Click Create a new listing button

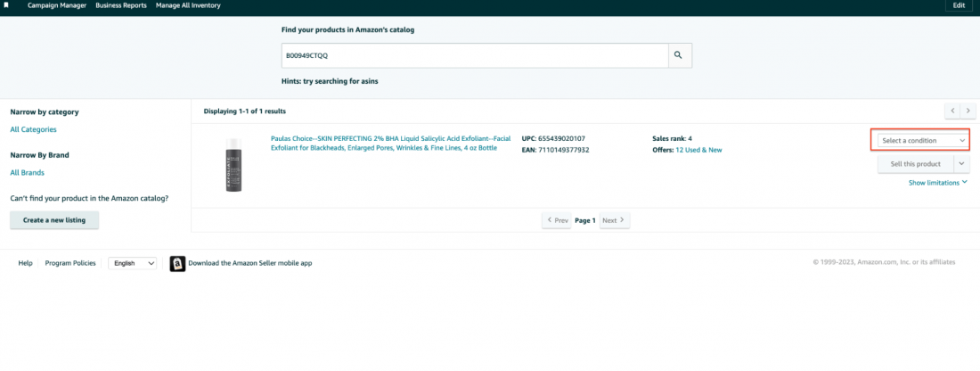tap(54, 220)
